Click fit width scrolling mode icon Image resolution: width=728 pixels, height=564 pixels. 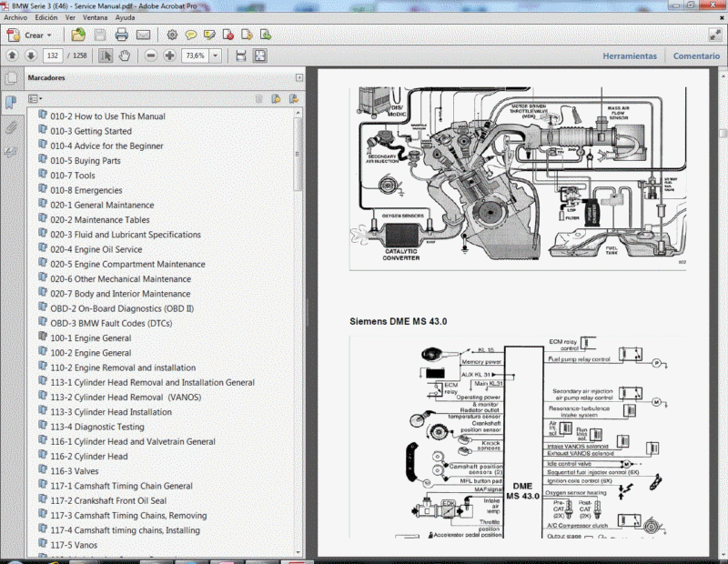tap(240, 55)
